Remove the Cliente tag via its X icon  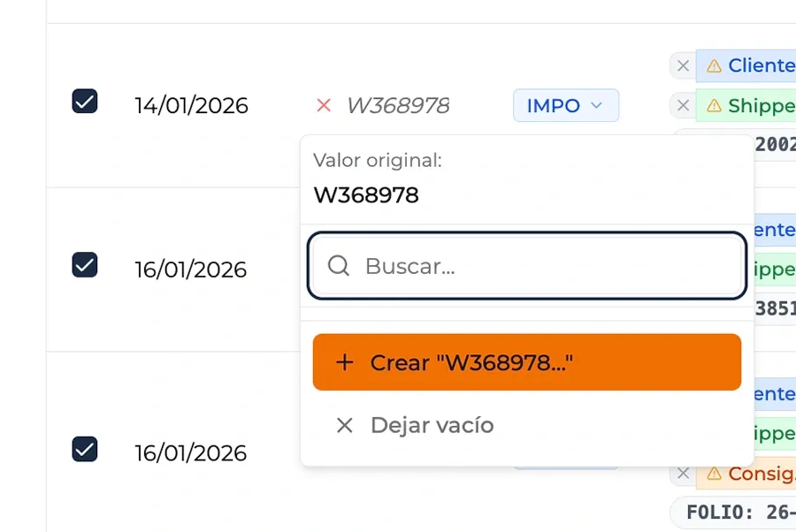pyautogui.click(x=682, y=65)
